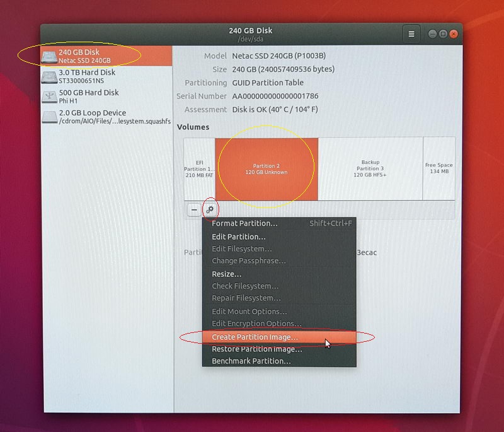Select the 2.0 GB Loop Device icon

[49, 117]
